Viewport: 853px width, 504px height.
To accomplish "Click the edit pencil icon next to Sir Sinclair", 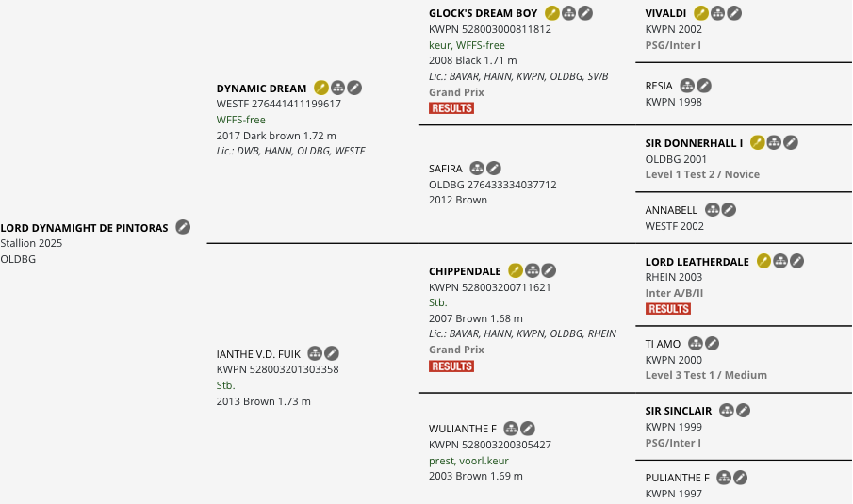I will tap(743, 411).
